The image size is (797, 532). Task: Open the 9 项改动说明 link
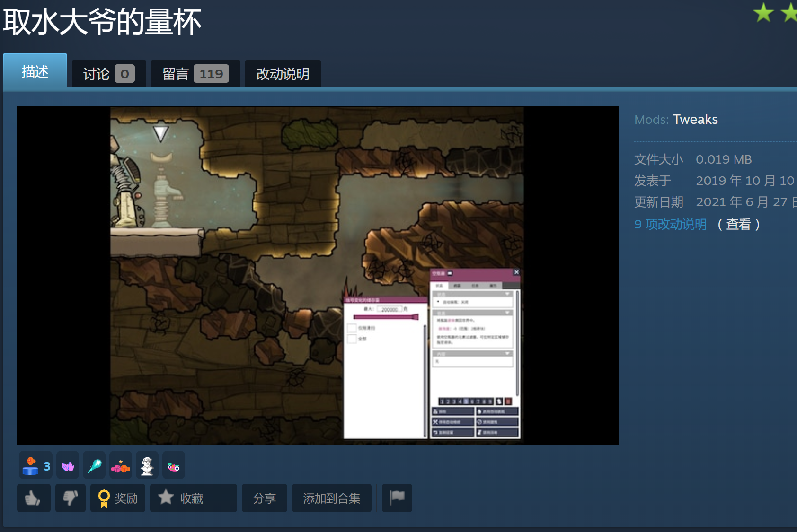[671, 224]
